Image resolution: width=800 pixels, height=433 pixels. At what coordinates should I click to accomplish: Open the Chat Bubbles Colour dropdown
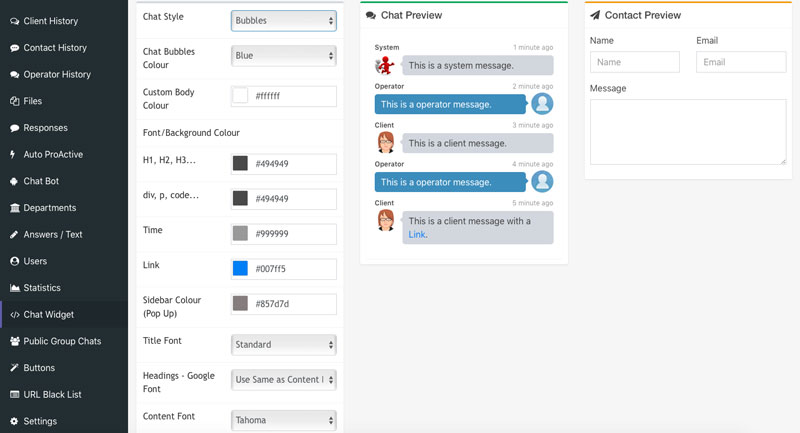283,56
